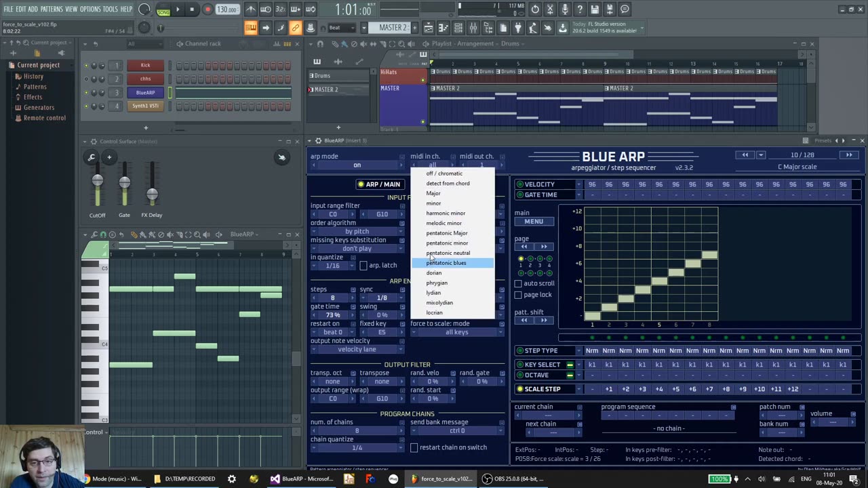The height and width of the screenshot is (488, 868).
Task: Open the Mixer icon in toolbar
Action: (473, 28)
